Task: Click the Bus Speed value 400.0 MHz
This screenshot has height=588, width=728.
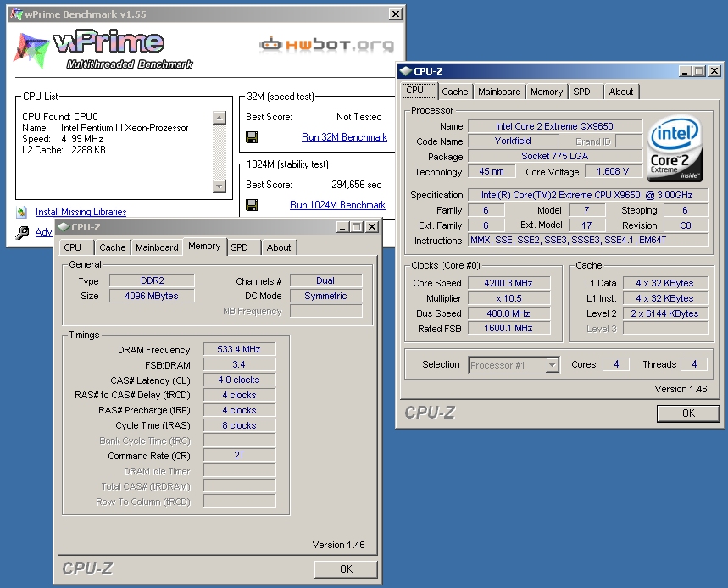Action: (508, 313)
